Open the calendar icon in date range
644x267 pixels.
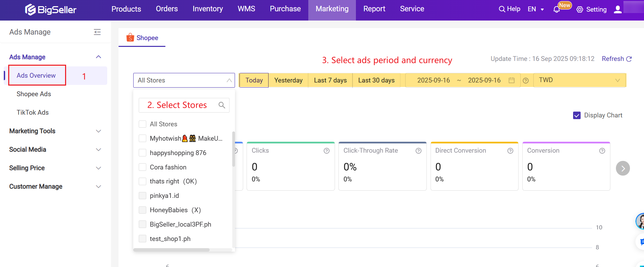pos(511,80)
